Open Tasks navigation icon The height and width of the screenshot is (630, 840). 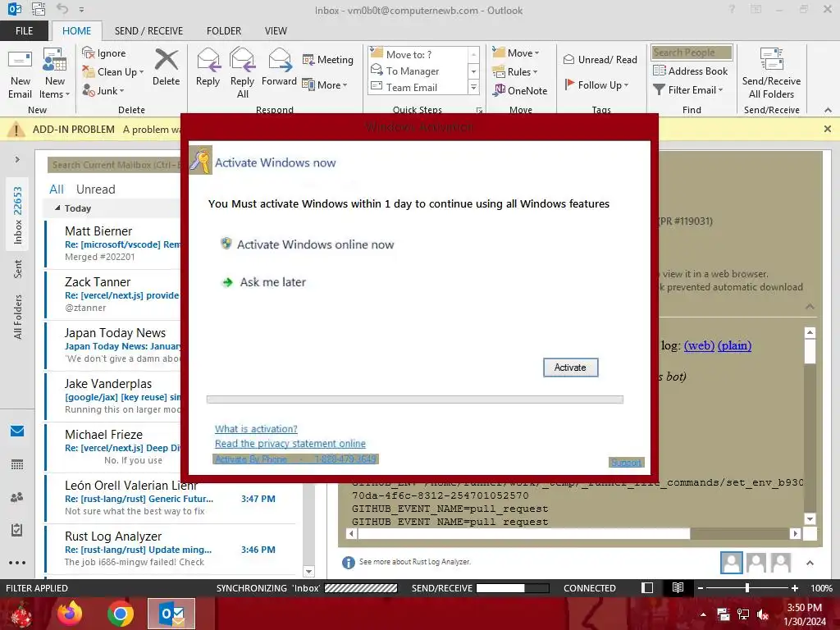(x=17, y=530)
